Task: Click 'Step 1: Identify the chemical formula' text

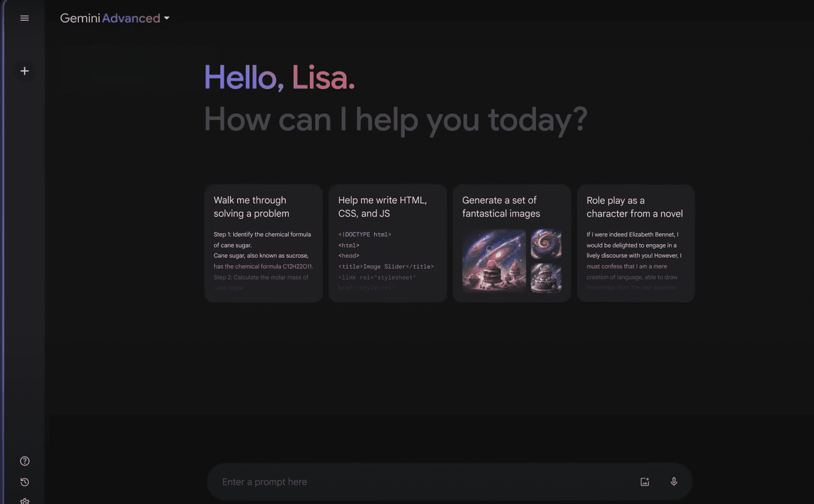Action: coord(262,234)
